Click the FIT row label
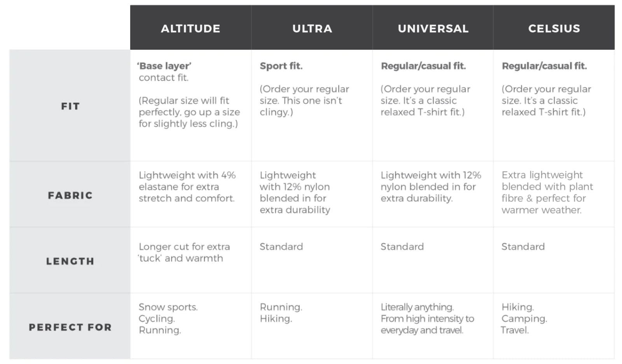The height and width of the screenshot is (364, 622). pyautogui.click(x=70, y=106)
